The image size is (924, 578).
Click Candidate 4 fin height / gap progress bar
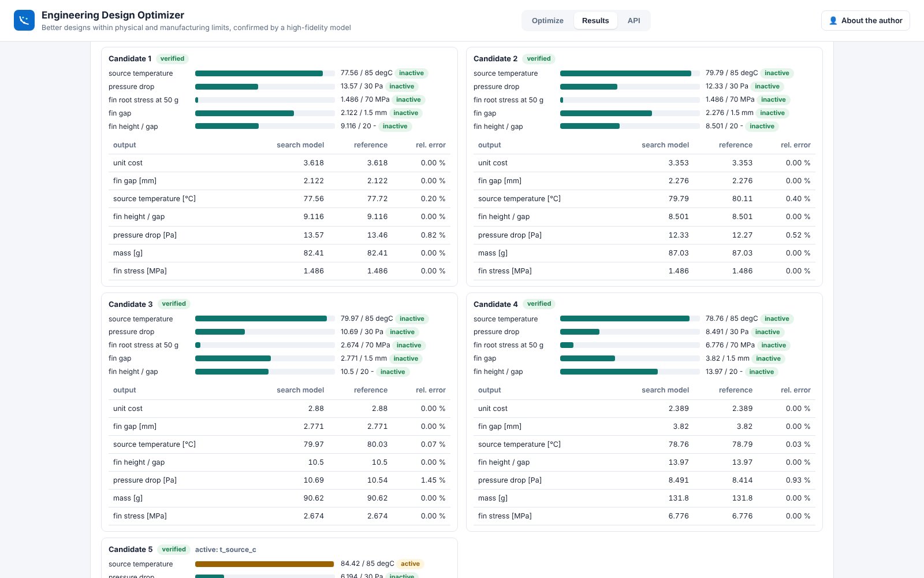(630, 372)
